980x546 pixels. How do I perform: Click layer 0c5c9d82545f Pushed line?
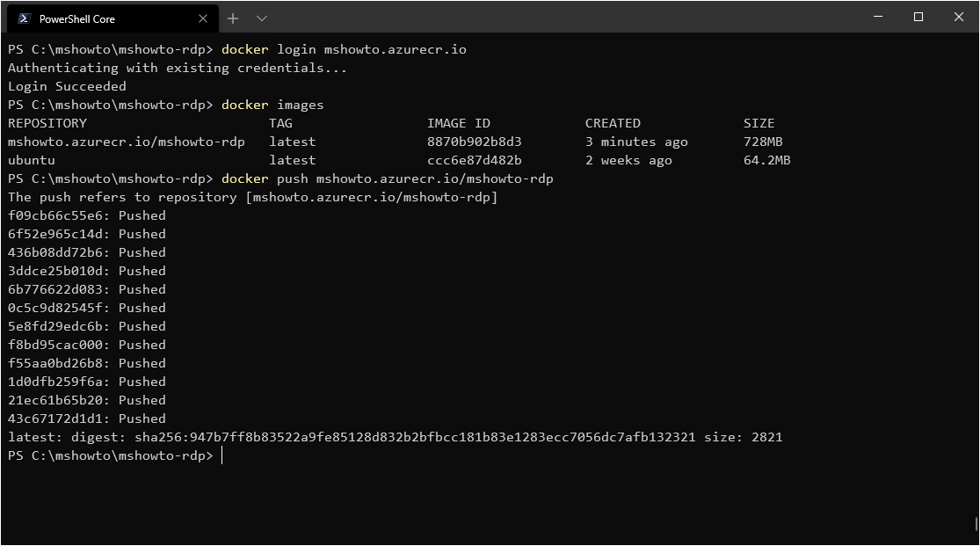[x=87, y=308]
